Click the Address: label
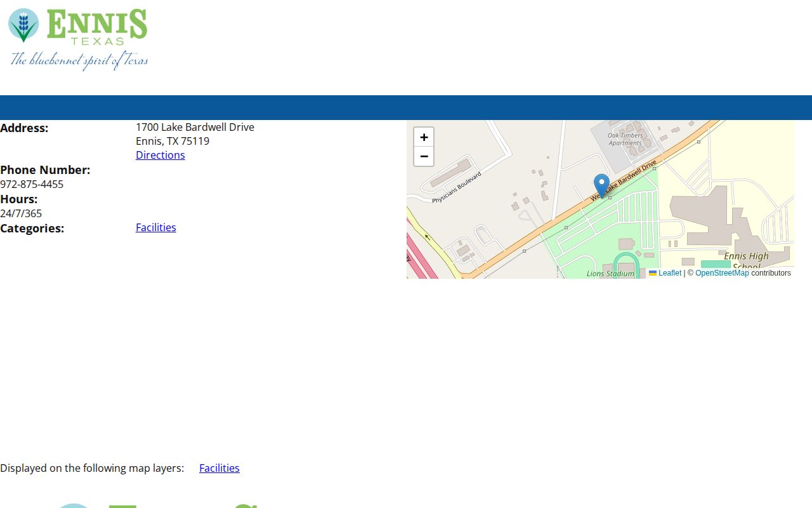This screenshot has width=812, height=508. [x=24, y=128]
